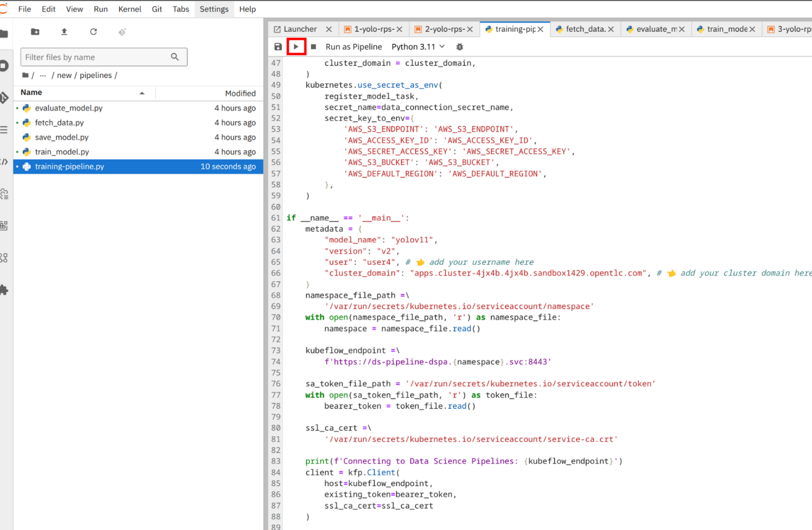812x530 pixels.
Task: Switch to the train_mode tab
Action: point(727,29)
